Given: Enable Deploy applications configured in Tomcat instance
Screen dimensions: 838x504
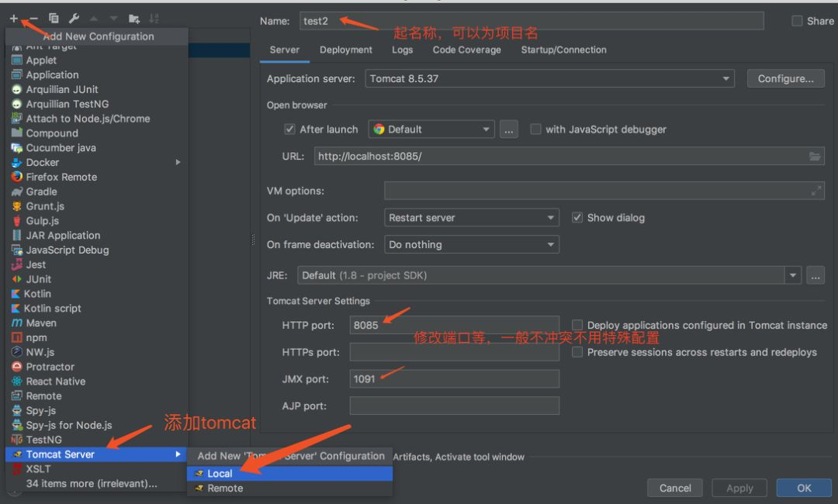Looking at the screenshot, I should 577,325.
